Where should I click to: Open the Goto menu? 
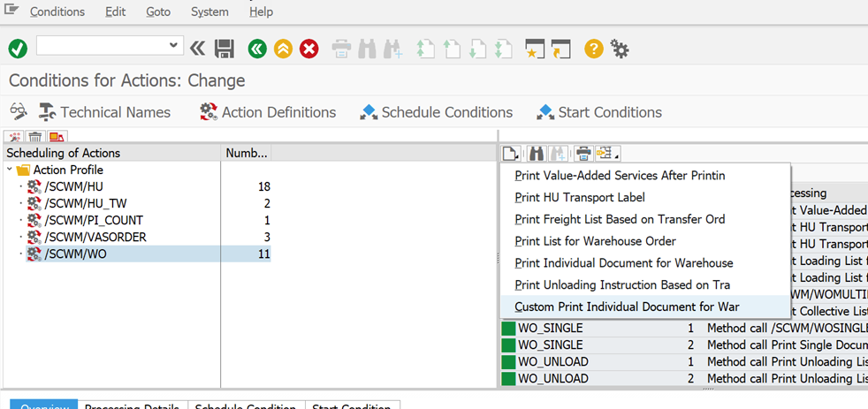pyautogui.click(x=158, y=11)
